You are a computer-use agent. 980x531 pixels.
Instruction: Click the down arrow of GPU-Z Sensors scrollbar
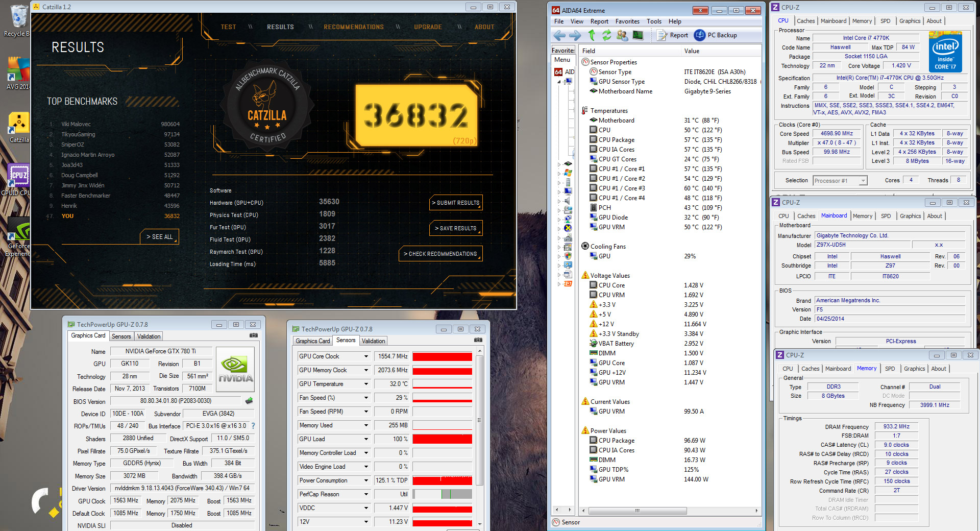coord(479,523)
